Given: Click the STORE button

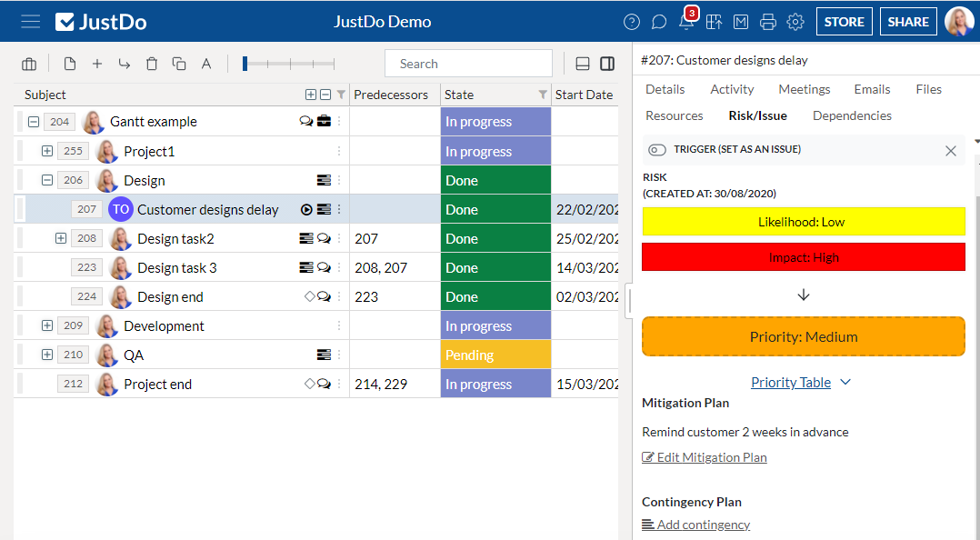Looking at the screenshot, I should [844, 22].
